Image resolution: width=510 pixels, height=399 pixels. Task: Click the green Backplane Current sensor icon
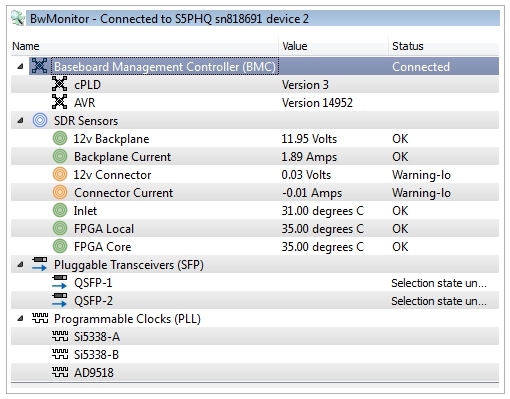coord(60,156)
